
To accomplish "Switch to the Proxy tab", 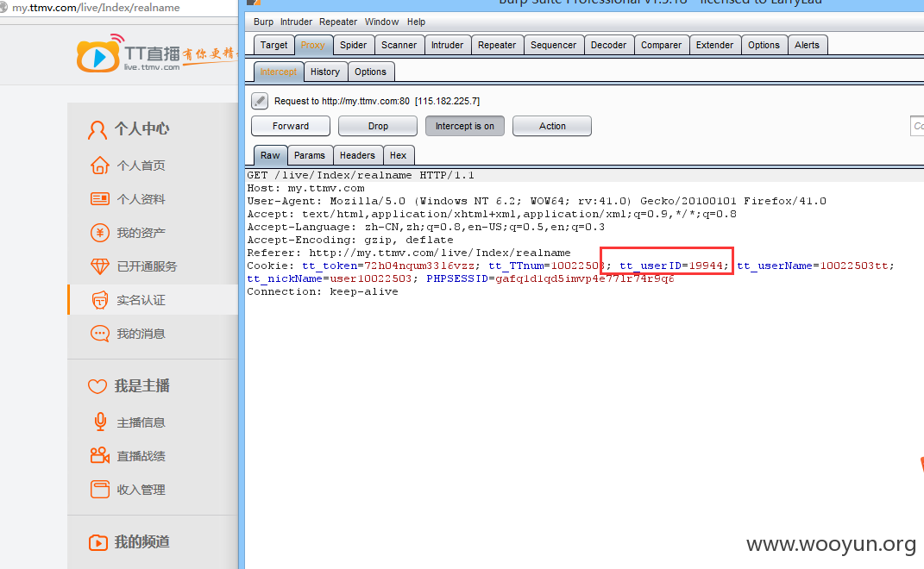I will [x=312, y=45].
